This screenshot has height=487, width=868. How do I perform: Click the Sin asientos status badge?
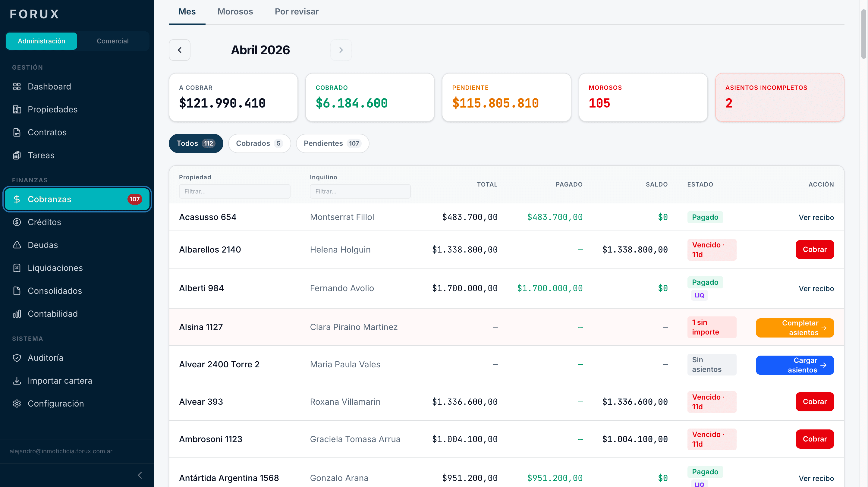point(712,365)
